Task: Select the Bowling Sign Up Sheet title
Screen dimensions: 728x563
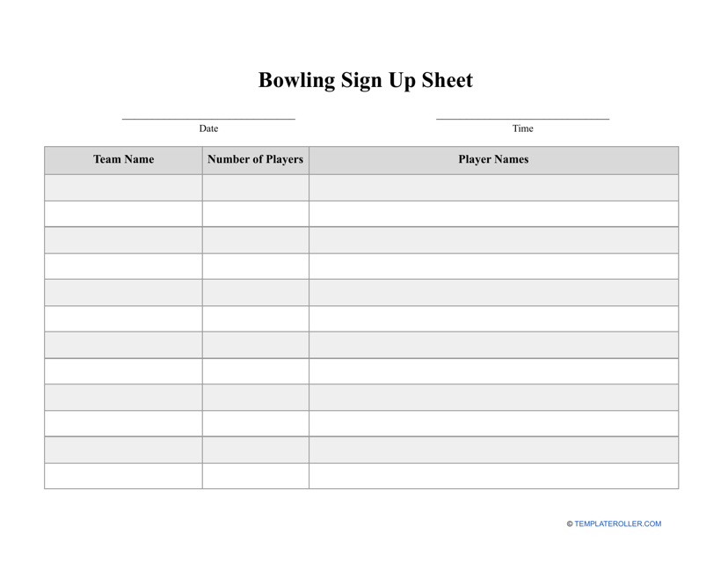Action: 365,80
